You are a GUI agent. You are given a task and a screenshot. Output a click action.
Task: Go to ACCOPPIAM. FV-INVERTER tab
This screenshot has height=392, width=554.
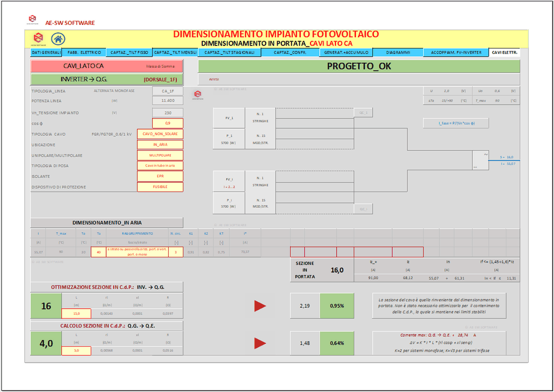456,53
